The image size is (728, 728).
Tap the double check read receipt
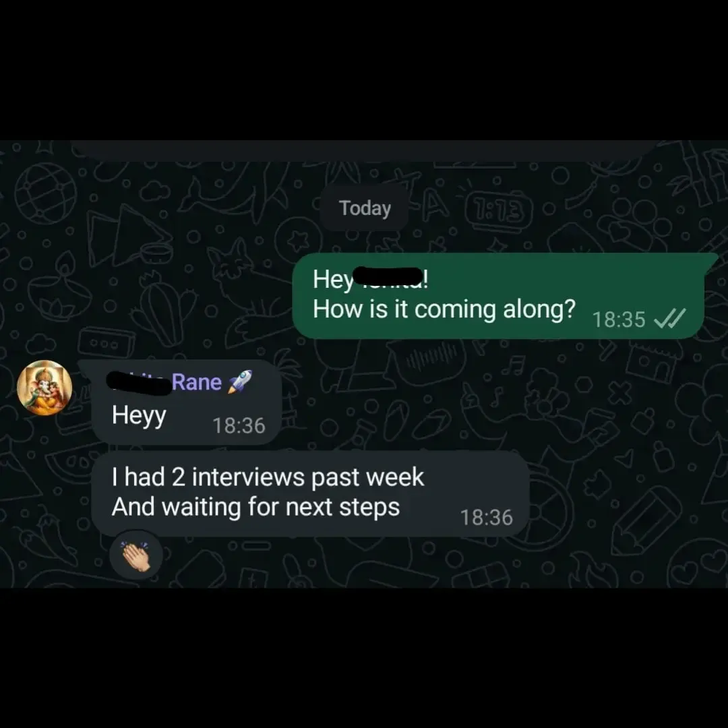click(669, 320)
